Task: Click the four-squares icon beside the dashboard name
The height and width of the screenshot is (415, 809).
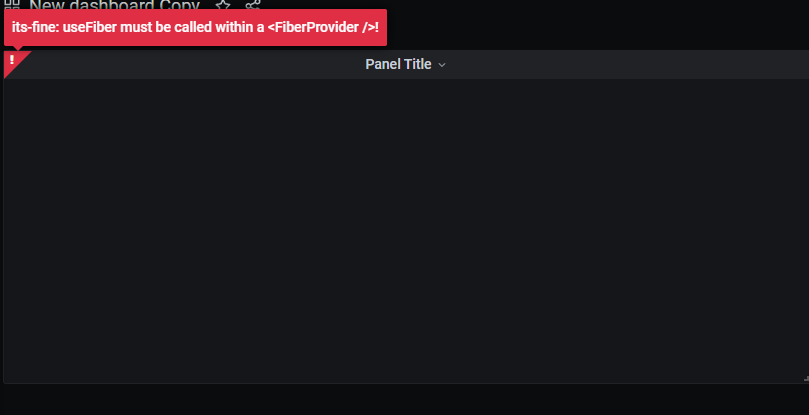Action: click(x=11, y=4)
